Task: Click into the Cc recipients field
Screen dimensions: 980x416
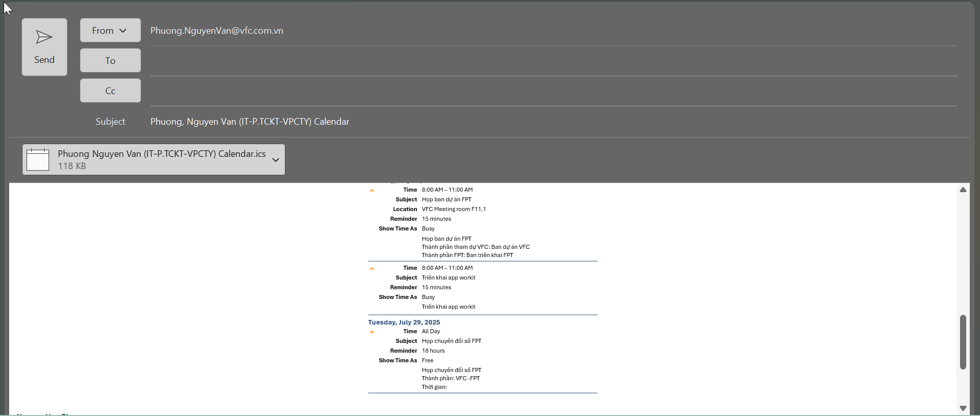Action: (x=552, y=91)
